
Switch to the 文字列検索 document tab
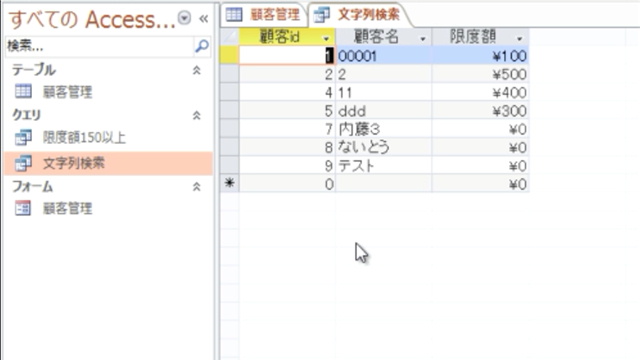pos(358,15)
